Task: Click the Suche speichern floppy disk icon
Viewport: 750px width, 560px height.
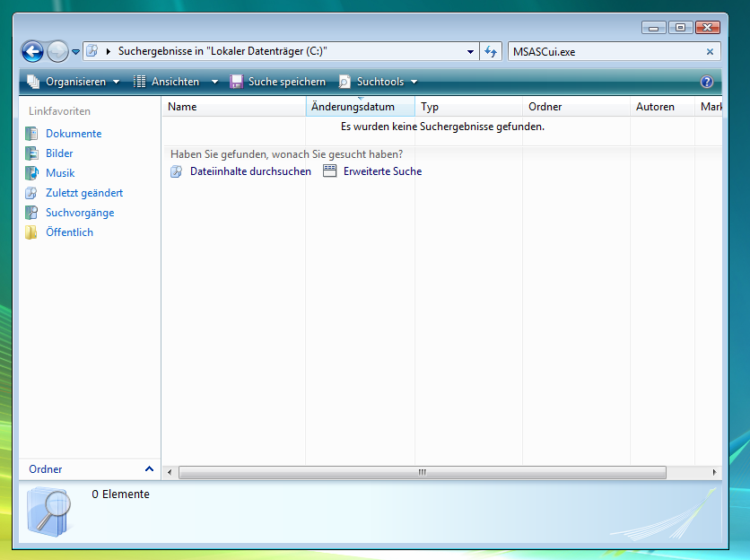Action: tap(236, 82)
